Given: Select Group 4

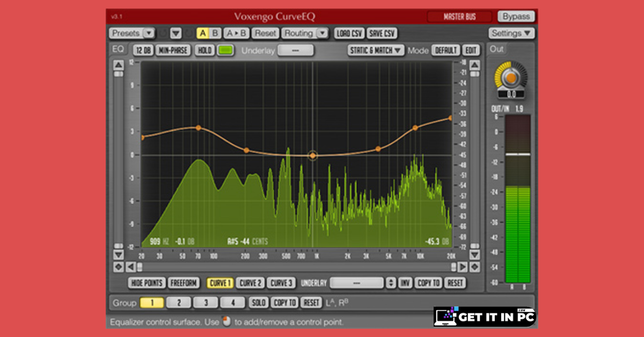Looking at the screenshot, I should [232, 303].
